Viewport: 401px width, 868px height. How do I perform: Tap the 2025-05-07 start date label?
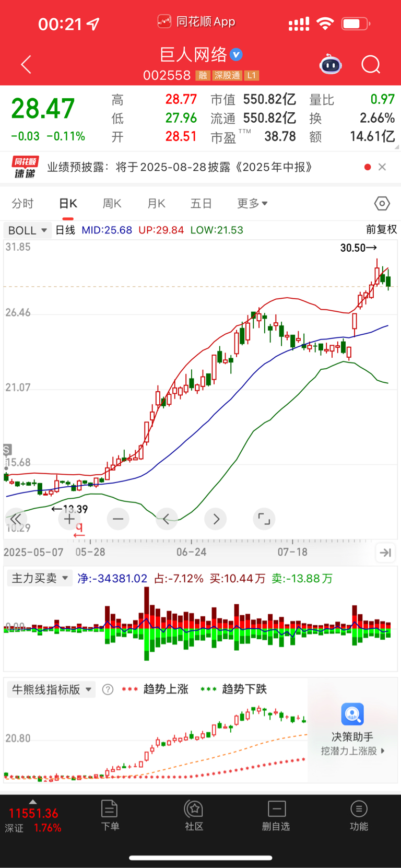tap(33, 553)
